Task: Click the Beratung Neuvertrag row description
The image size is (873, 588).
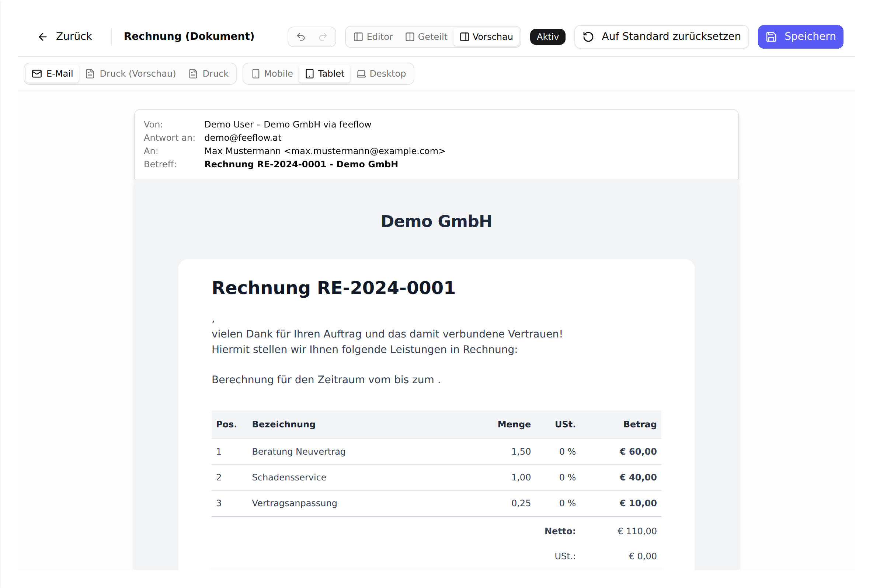Action: [299, 452]
